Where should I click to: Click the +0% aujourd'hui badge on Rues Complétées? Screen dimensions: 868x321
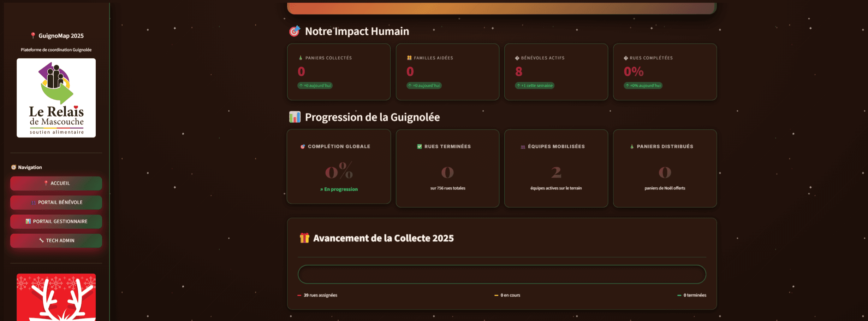pyautogui.click(x=643, y=86)
